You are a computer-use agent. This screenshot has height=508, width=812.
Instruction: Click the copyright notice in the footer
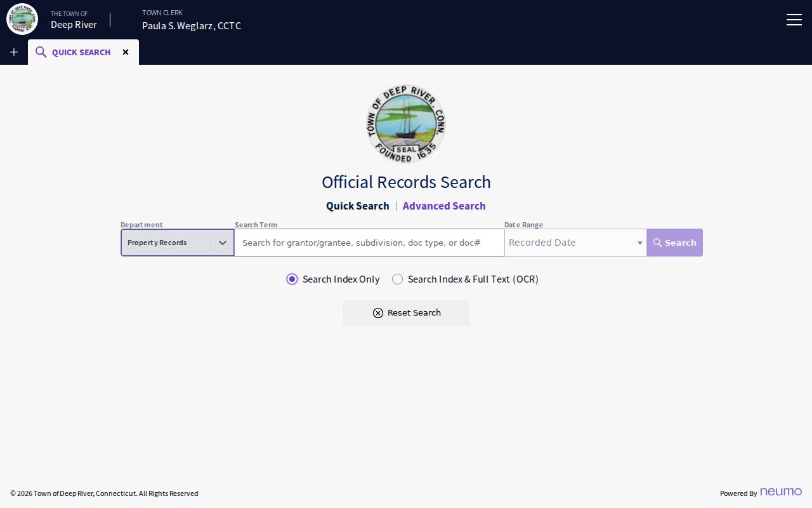tap(104, 493)
